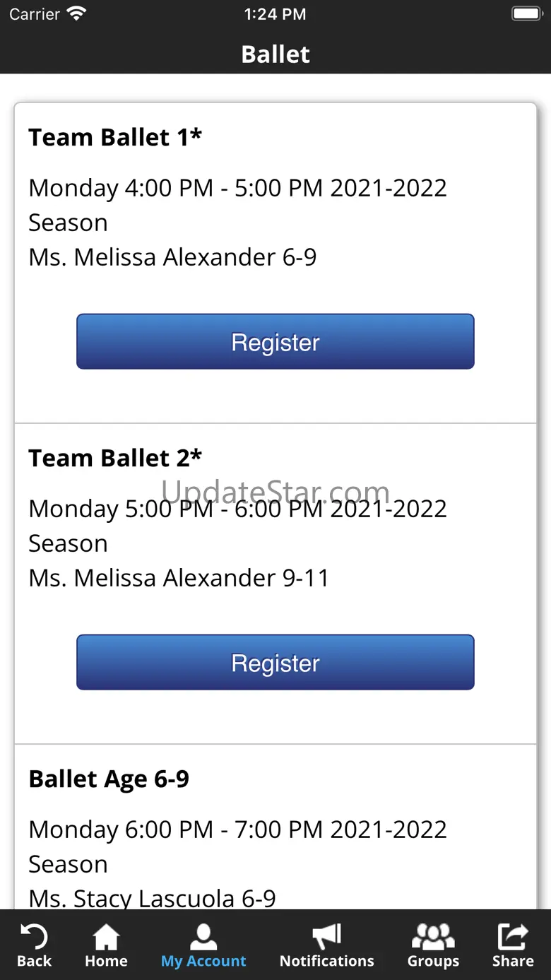
Task: Tap the Share icon
Action: tap(513, 938)
